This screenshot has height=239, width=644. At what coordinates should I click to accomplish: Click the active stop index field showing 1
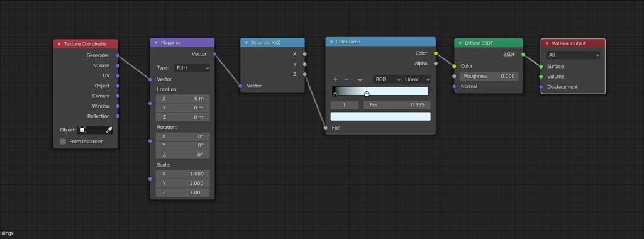(345, 104)
